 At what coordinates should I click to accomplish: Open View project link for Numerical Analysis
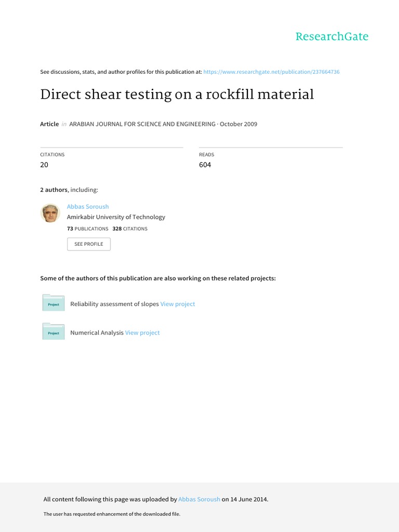click(x=142, y=332)
